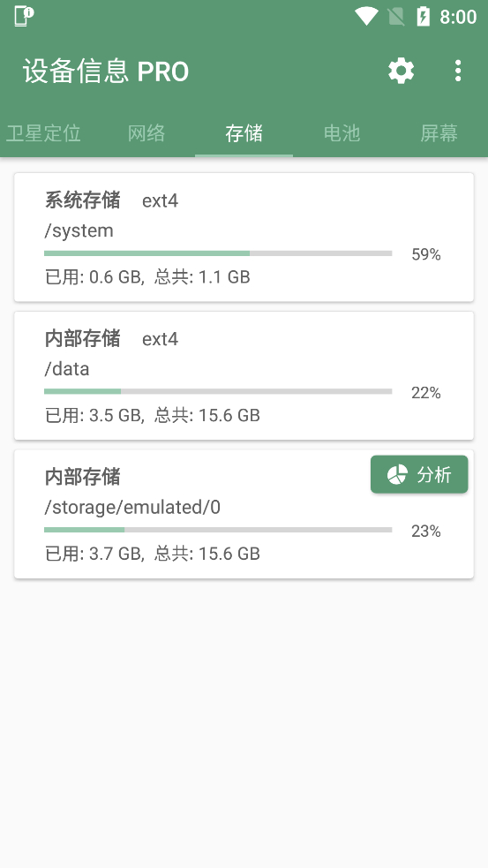The image size is (488, 868).
Task: Go to the 屏幕 tab
Action: 439,133
